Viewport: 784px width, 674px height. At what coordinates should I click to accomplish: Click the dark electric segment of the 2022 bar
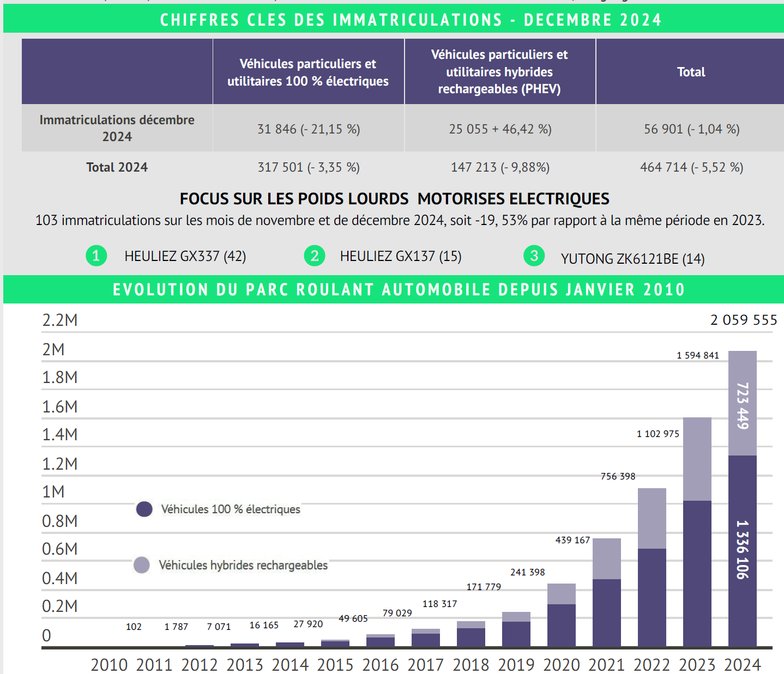pyautogui.click(x=652, y=598)
